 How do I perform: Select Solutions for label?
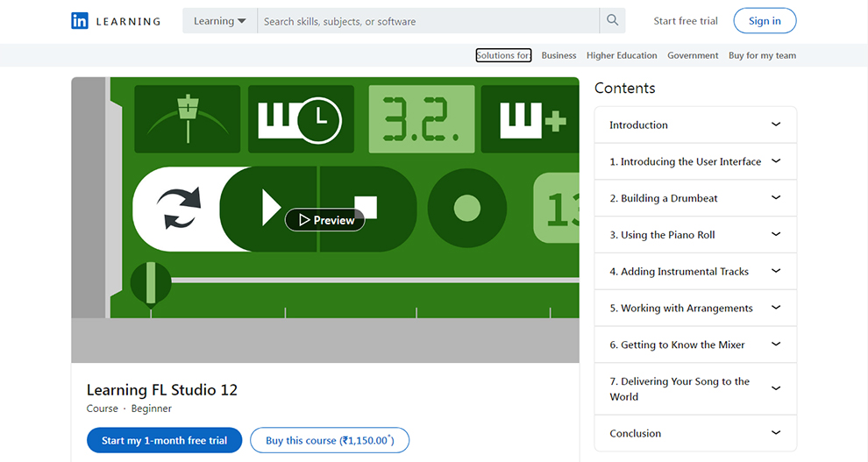[503, 55]
